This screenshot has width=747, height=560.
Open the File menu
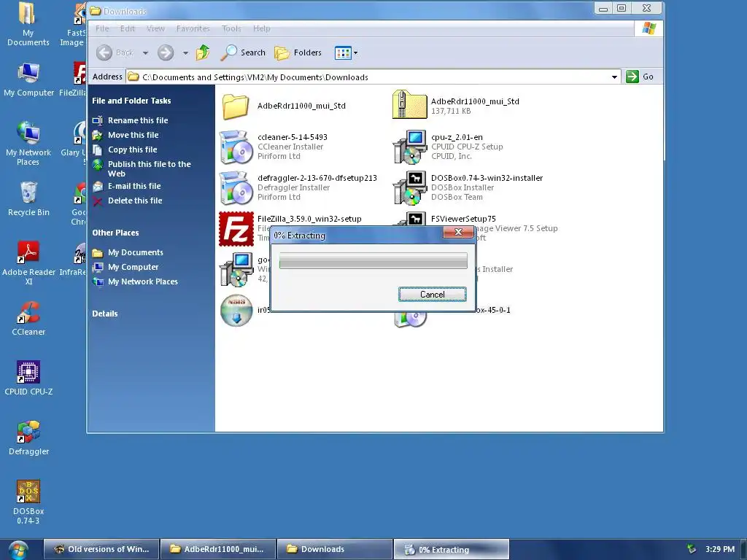tap(102, 28)
